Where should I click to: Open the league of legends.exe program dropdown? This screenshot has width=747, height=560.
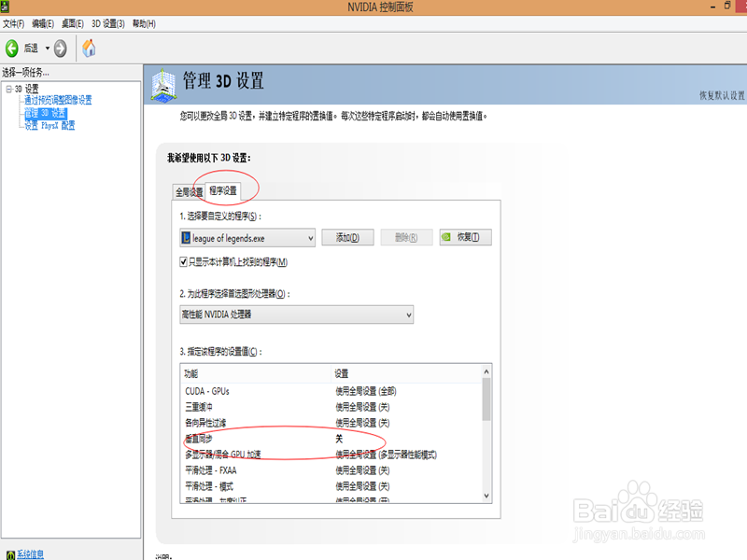tap(247, 238)
